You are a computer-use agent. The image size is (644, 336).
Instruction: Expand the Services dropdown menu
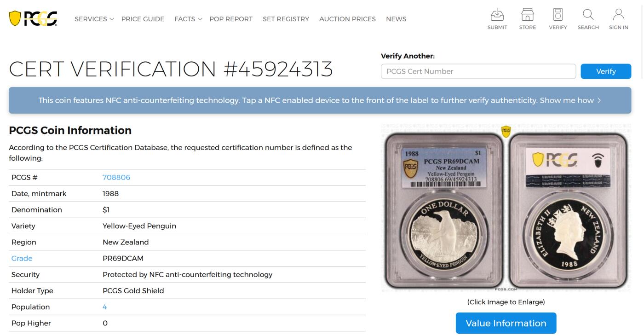(x=94, y=19)
